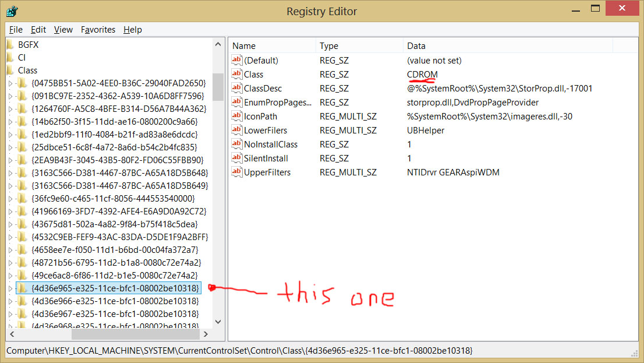Expand key {4d36e966-e325-11ce-bfc1-08002be10318}

pyautogui.click(x=10, y=301)
